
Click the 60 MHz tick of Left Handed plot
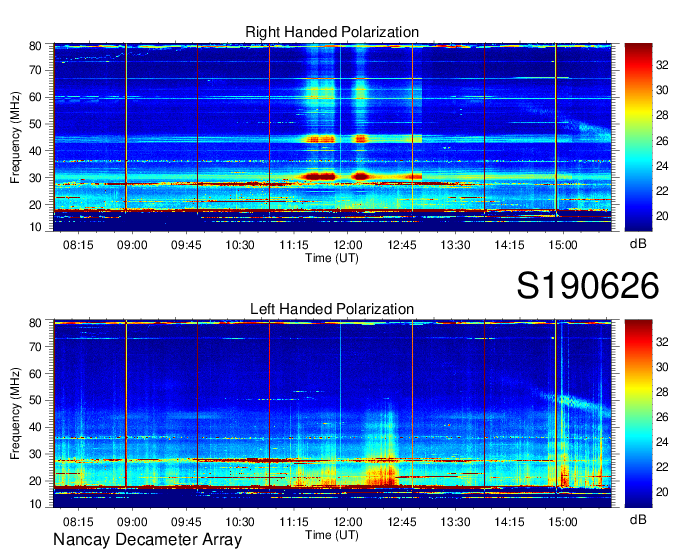coord(35,374)
